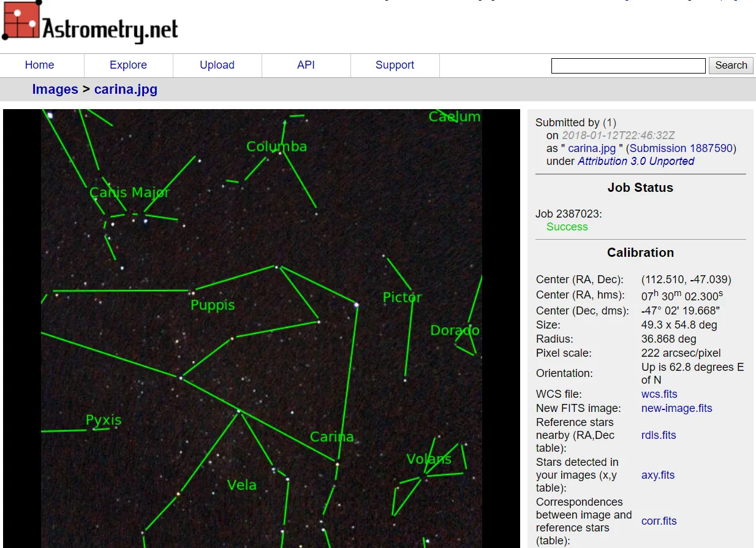Open the API menu item

pyautogui.click(x=306, y=65)
